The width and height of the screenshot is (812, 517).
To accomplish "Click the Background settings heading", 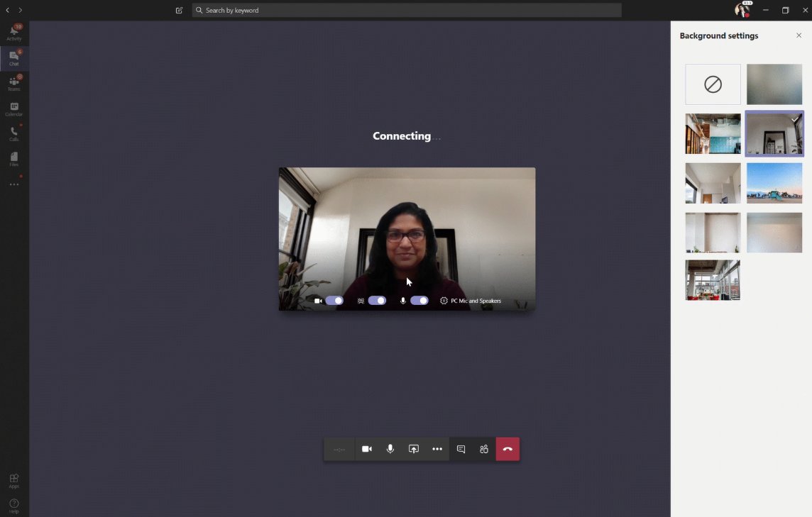I will [x=719, y=35].
